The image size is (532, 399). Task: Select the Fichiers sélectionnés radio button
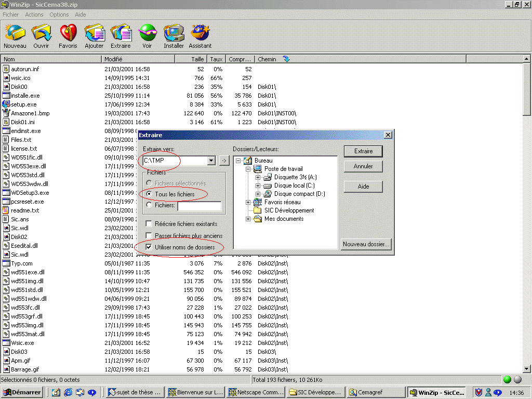click(x=149, y=183)
